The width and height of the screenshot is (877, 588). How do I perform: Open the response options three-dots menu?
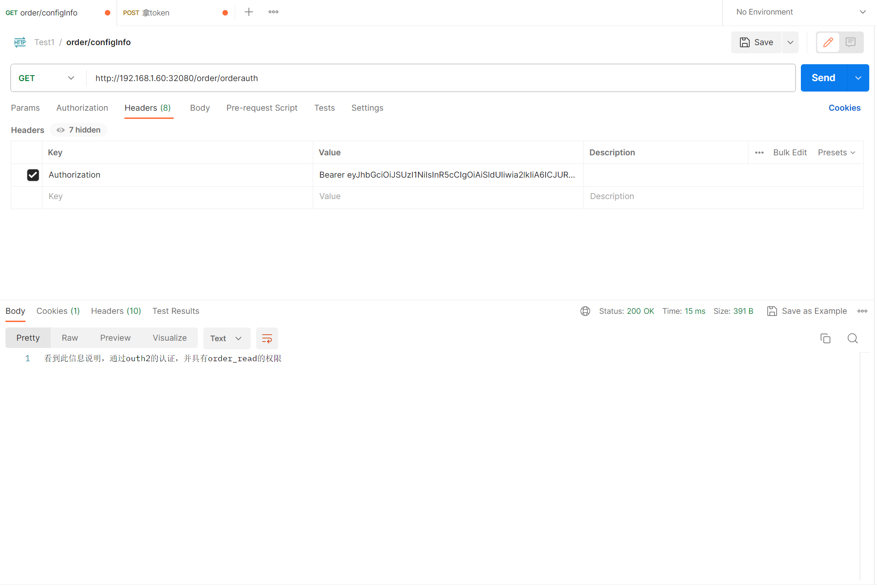[x=862, y=311]
